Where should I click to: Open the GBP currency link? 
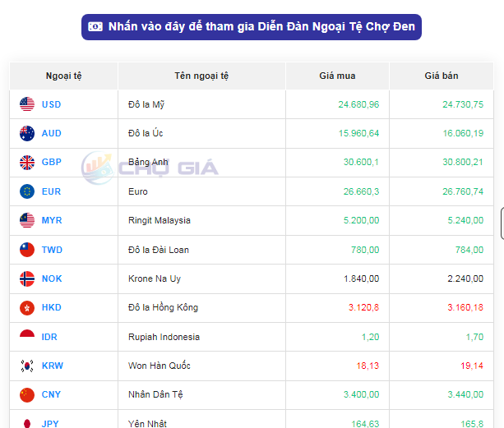tap(52, 162)
